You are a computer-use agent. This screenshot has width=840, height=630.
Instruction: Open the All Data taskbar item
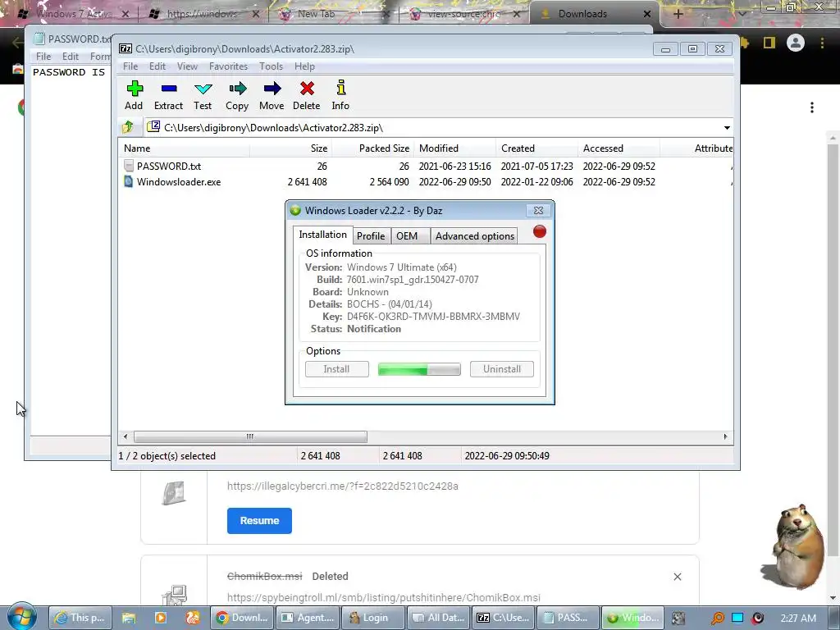pos(439,618)
